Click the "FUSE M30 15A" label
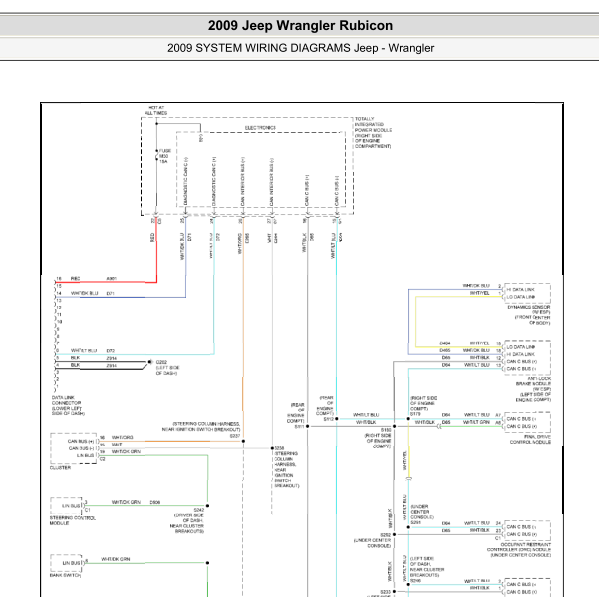 coord(165,156)
